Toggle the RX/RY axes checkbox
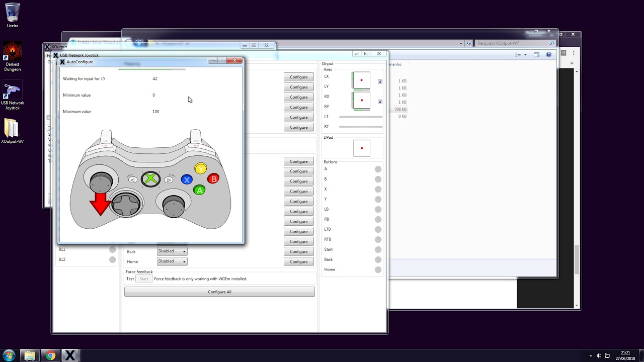The width and height of the screenshot is (644, 362). (380, 102)
